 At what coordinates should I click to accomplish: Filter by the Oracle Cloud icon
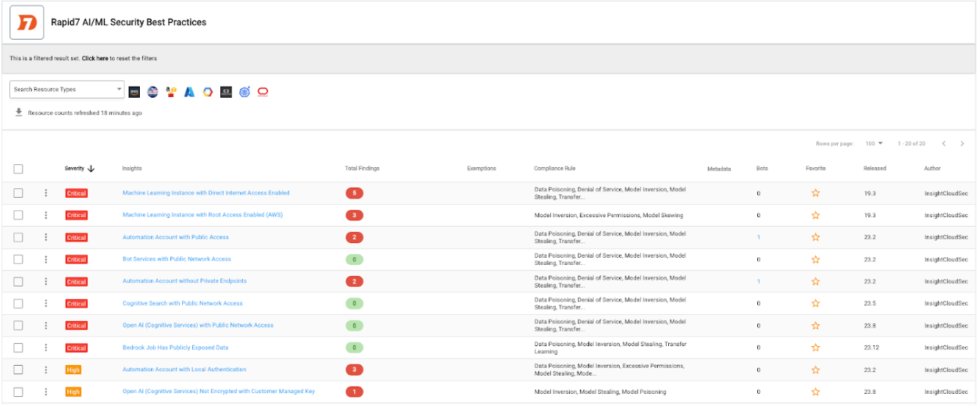[x=263, y=92]
